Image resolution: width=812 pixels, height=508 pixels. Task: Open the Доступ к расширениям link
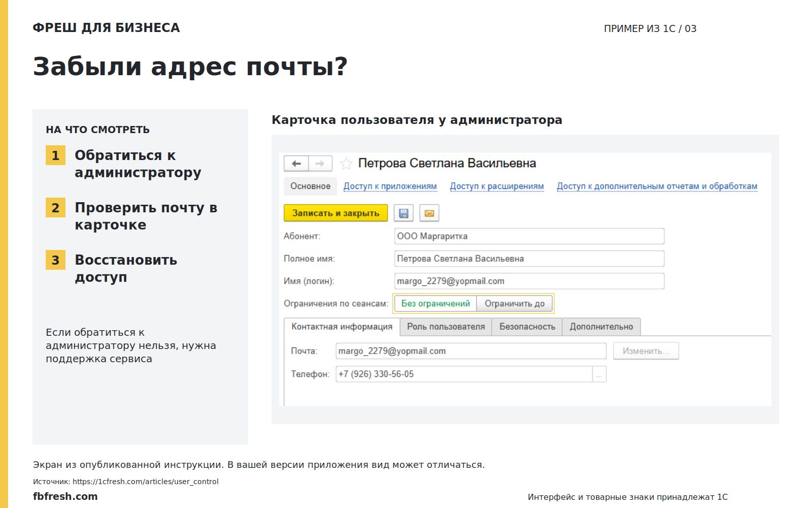(x=497, y=186)
